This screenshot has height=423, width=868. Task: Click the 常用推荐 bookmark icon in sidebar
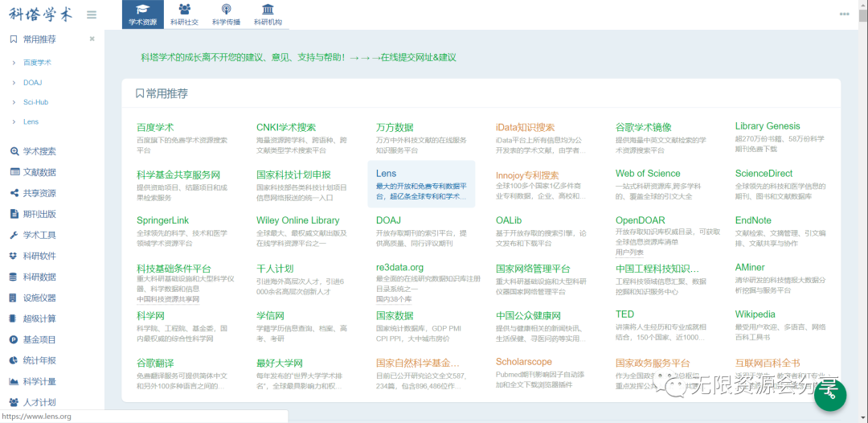(x=14, y=39)
